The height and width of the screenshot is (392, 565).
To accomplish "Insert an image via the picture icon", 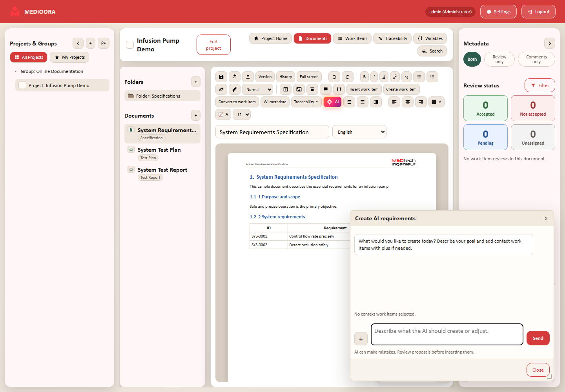I will [x=299, y=89].
